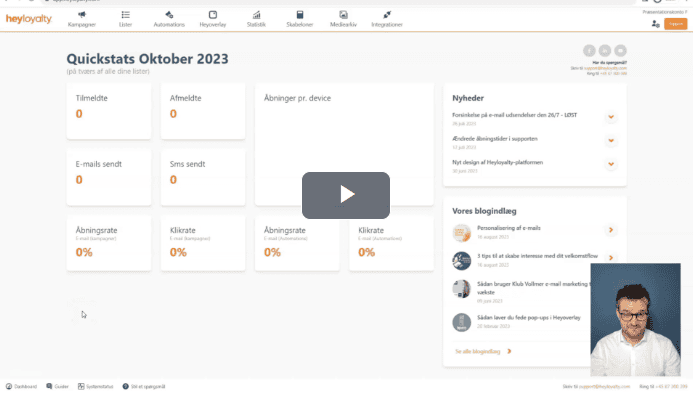Image resolution: width=693 pixels, height=394 pixels.
Task: Click the 'Quickstats Oktober 2023' heading
Action: [x=148, y=59]
